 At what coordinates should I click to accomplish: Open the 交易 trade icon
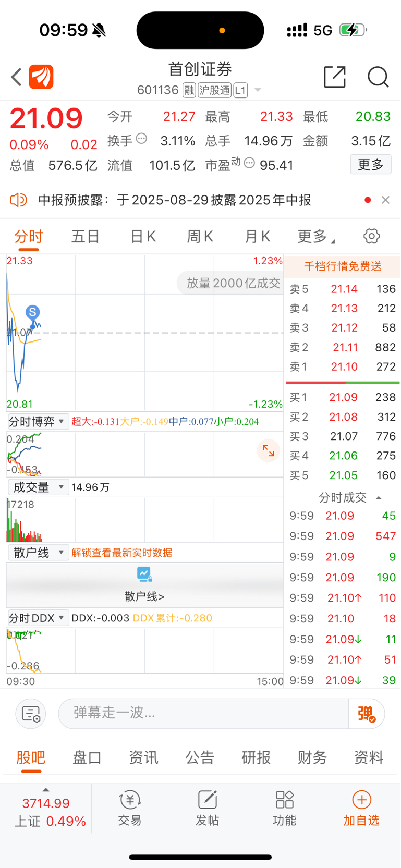(130, 808)
